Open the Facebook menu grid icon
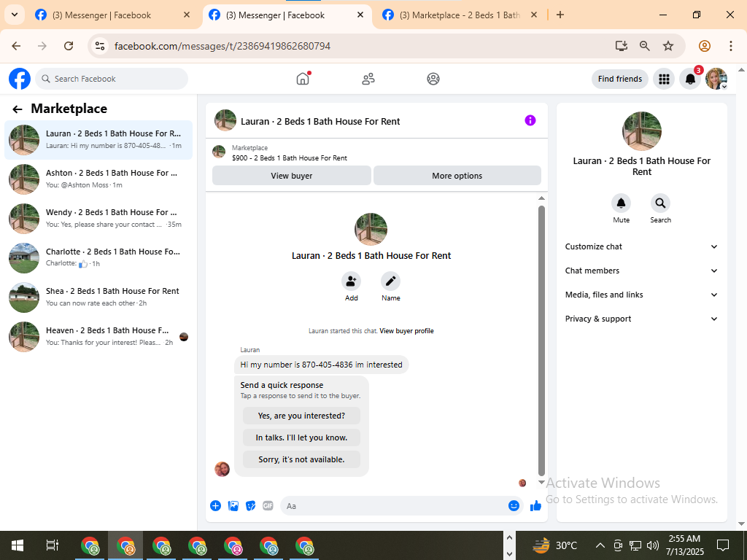This screenshot has height=560, width=747. coord(664,79)
